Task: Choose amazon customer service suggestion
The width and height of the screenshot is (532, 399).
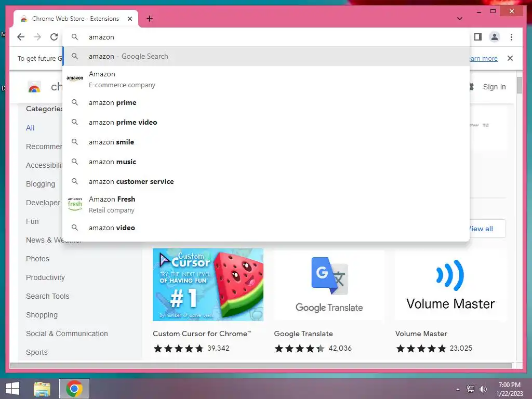Action: [266, 181]
